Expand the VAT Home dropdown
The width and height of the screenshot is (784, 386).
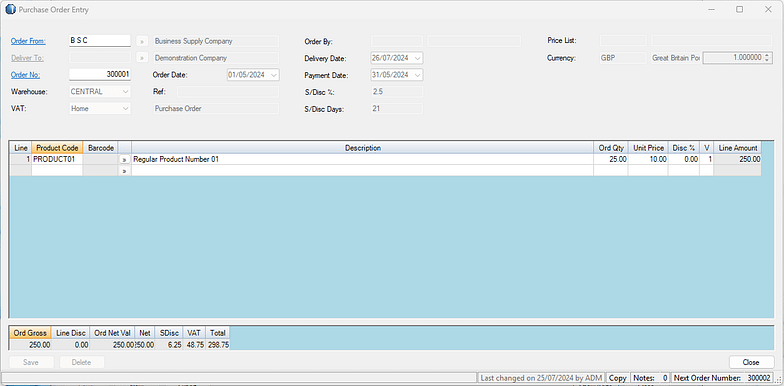click(x=125, y=108)
